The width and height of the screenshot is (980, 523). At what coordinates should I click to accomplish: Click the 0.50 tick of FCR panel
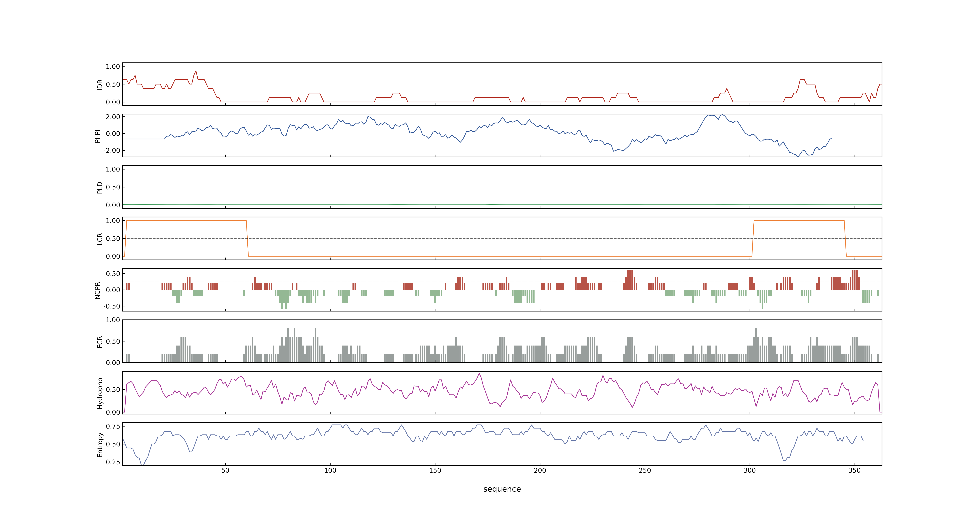click(113, 341)
